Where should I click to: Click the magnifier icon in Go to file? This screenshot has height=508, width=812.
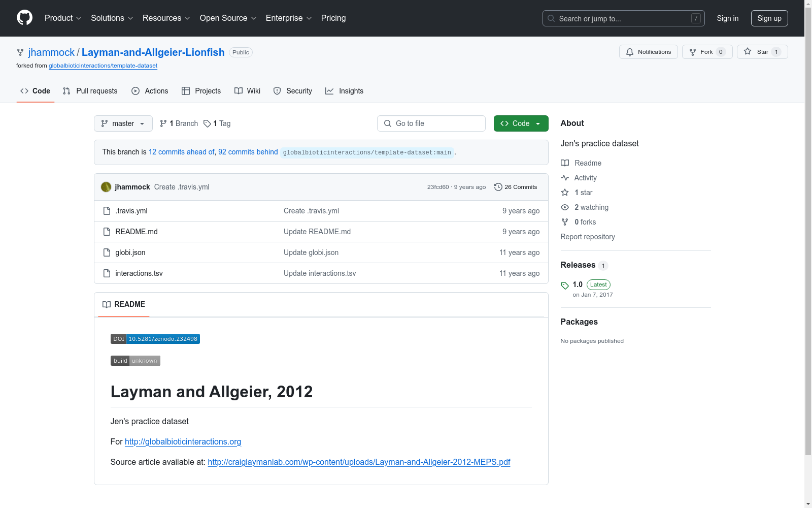tap(388, 123)
